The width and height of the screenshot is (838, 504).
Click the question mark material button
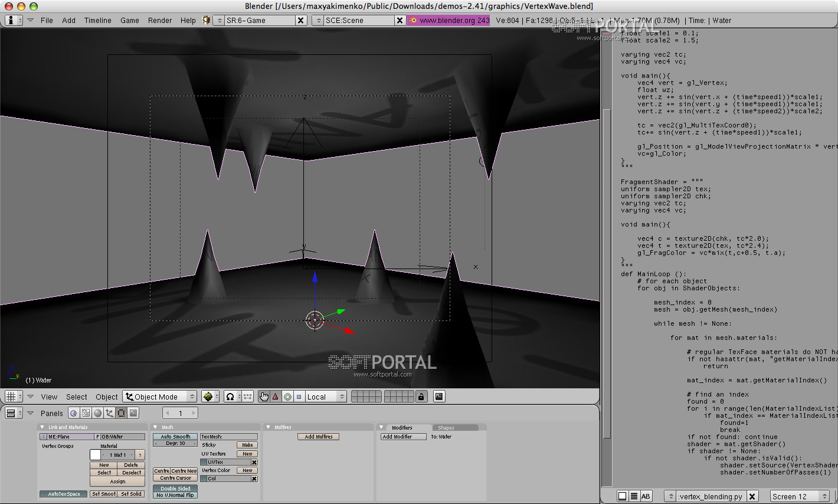click(x=140, y=455)
